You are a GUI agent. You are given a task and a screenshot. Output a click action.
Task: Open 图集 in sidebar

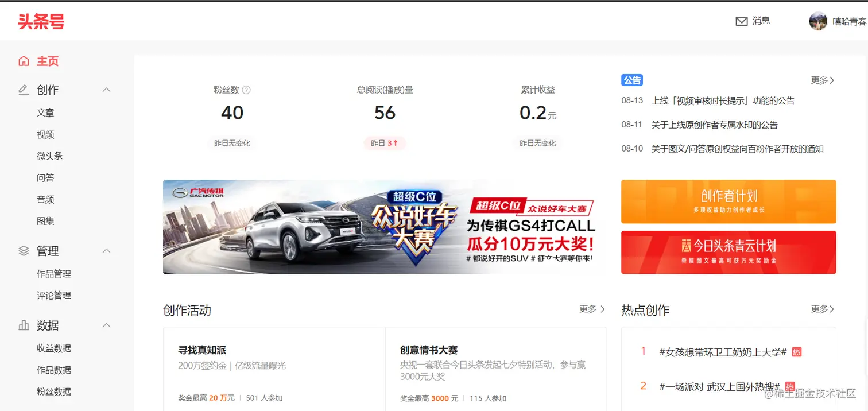point(45,220)
